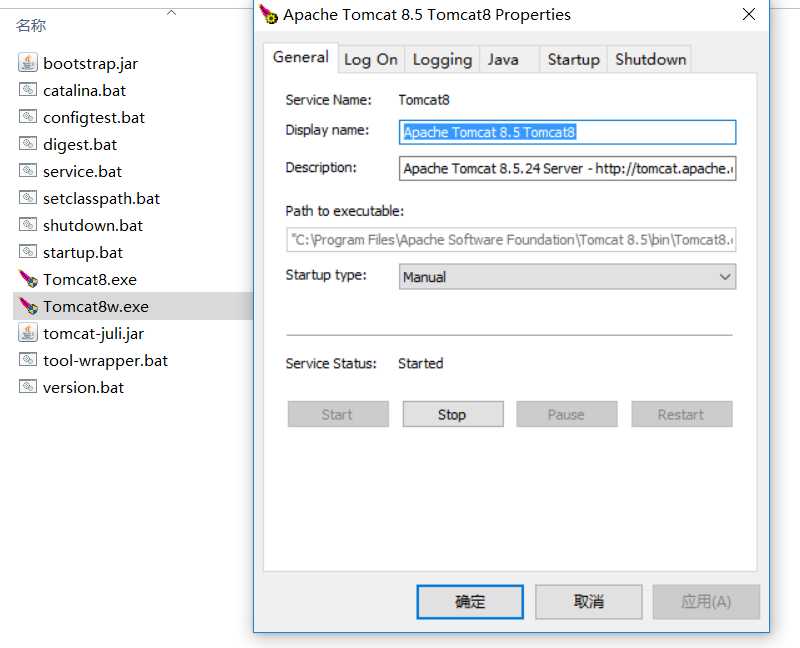This screenshot has width=800, height=648.
Task: Select the version.bat file name
Action: tap(83, 388)
